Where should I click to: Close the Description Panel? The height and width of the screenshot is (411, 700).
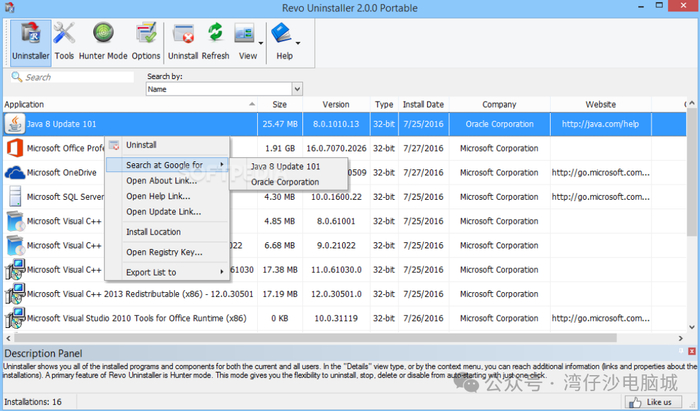pyautogui.click(x=692, y=351)
